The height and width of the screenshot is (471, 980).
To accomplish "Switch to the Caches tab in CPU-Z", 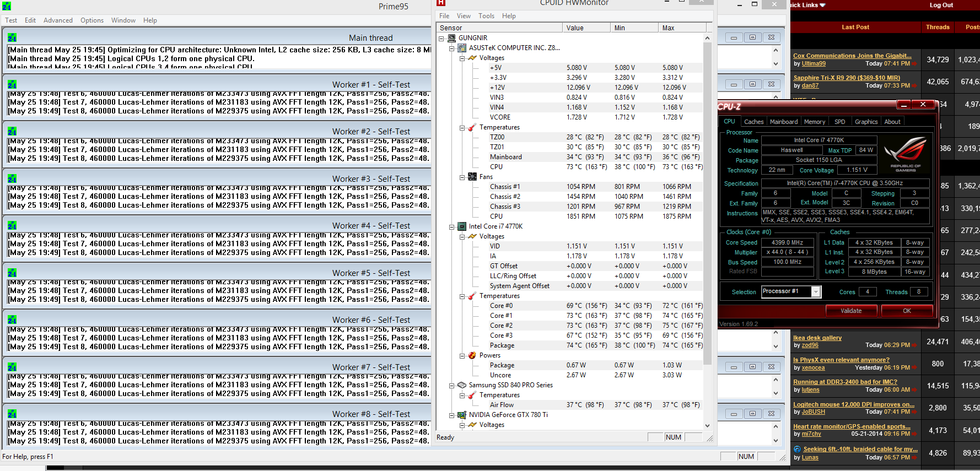I will pos(753,122).
